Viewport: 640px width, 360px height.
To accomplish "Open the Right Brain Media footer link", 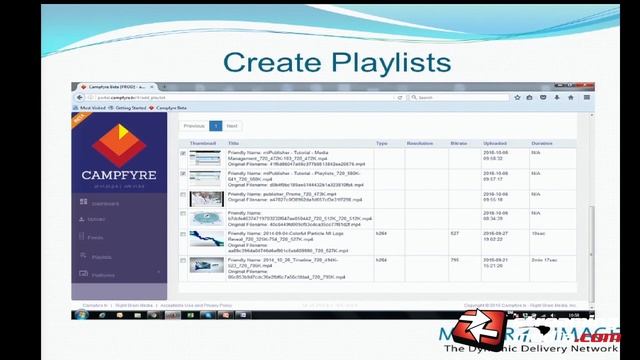I will point(134,305).
